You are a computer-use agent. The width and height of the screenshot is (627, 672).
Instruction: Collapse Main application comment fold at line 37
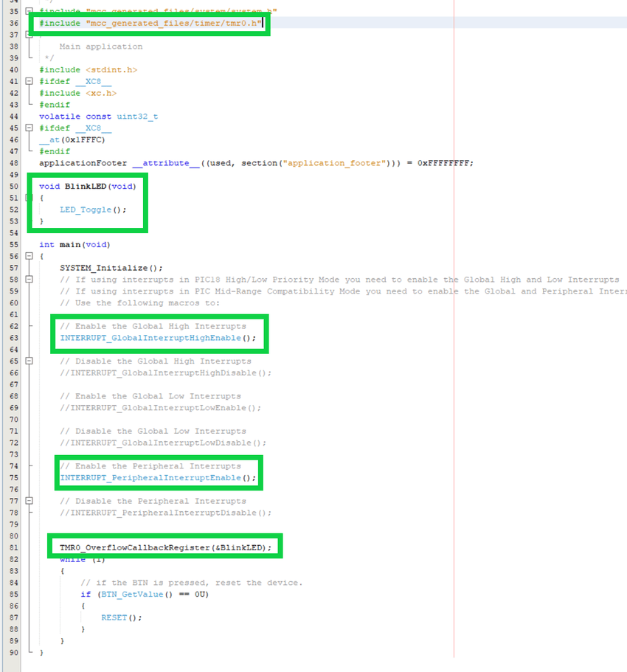pyautogui.click(x=29, y=35)
